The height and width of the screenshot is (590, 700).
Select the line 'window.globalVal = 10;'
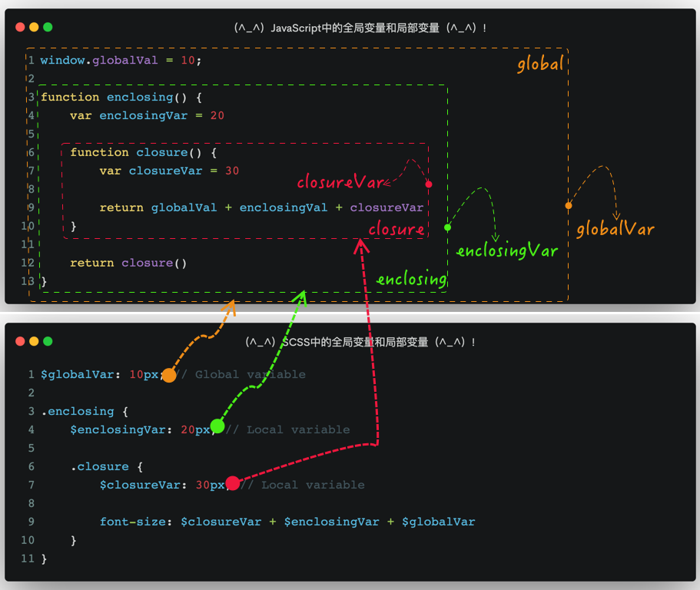[x=121, y=60]
